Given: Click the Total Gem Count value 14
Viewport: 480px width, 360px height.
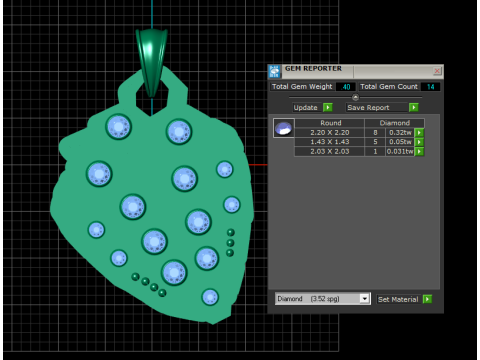Looking at the screenshot, I should (430, 87).
